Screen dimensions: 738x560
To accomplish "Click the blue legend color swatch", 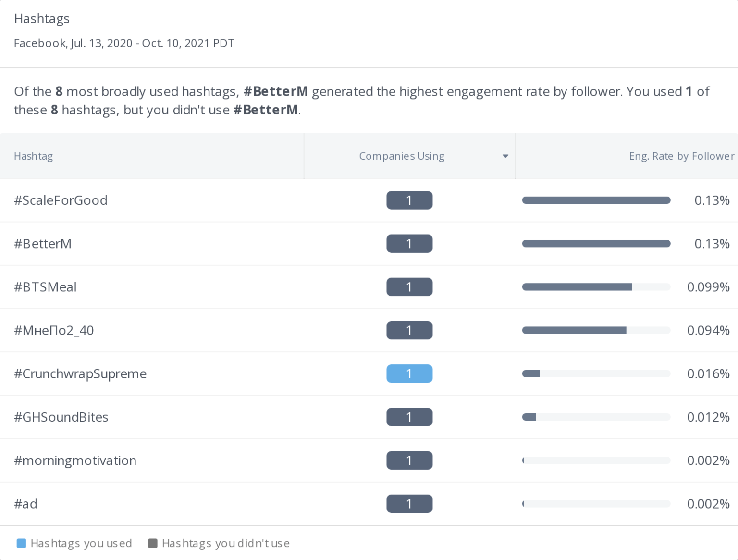I will coord(21,543).
